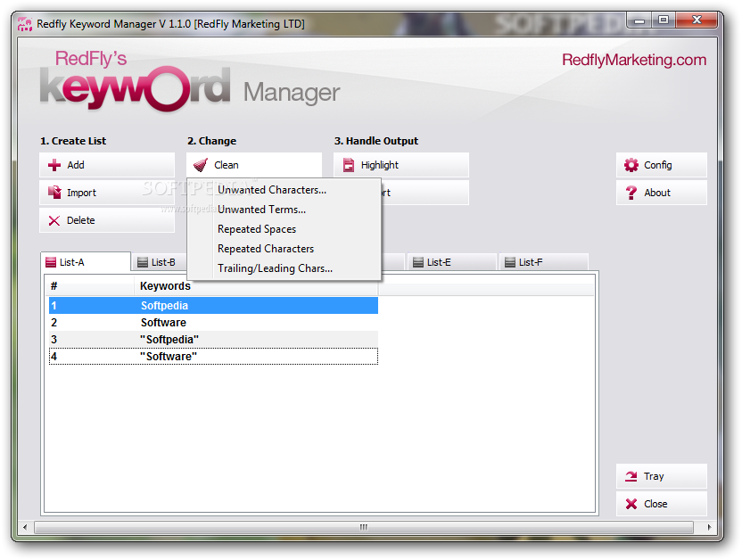Select Repeated Spaces from the menu
Screen dimensions: 742x560
tap(284, 229)
